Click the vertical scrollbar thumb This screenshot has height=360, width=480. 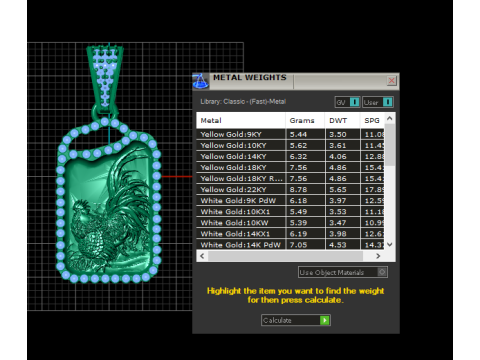click(390, 145)
